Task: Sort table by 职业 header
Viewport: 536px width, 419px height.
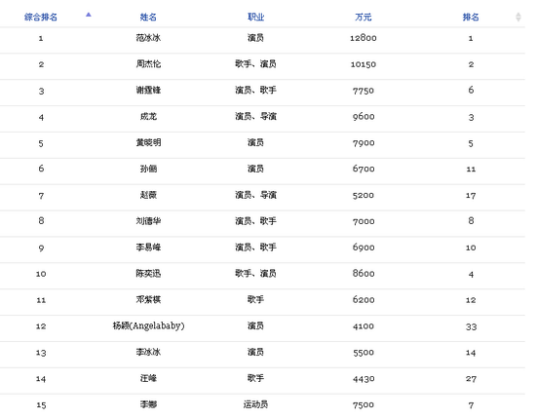Action: (x=256, y=17)
